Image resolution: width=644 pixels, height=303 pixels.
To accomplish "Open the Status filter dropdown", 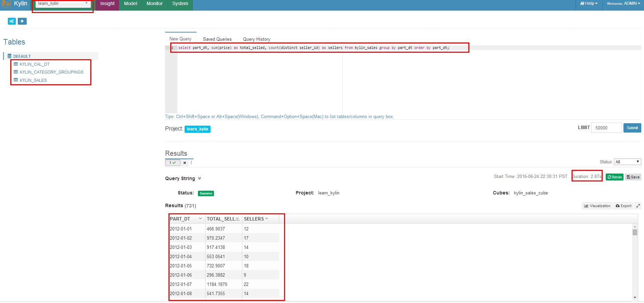I will 627,162.
